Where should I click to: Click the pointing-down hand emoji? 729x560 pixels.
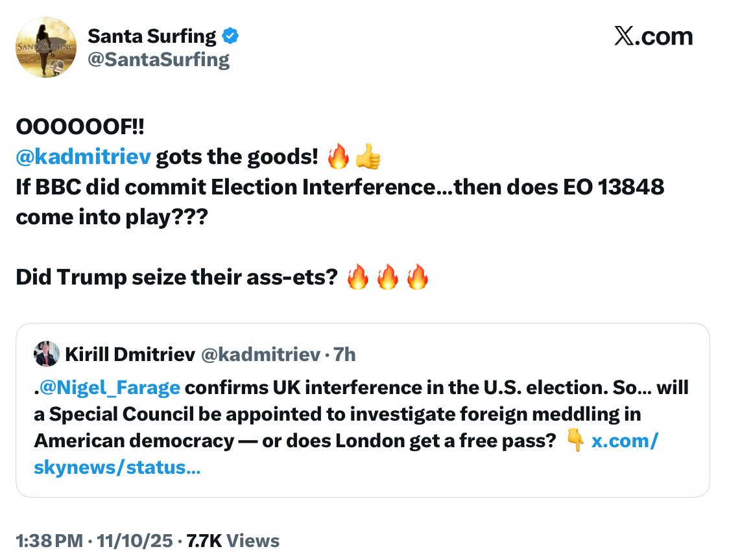[575, 441]
